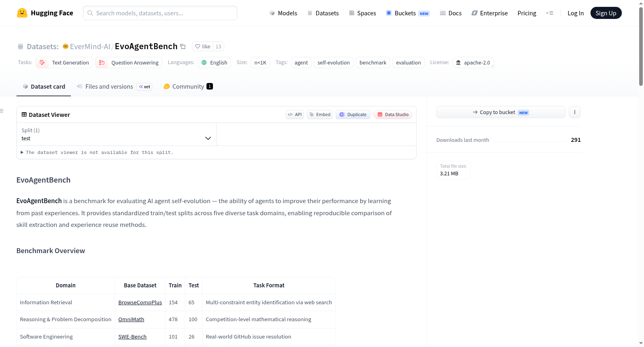Screen dimensions: 644x347
Task: Click the Embed button
Action: pos(320,114)
